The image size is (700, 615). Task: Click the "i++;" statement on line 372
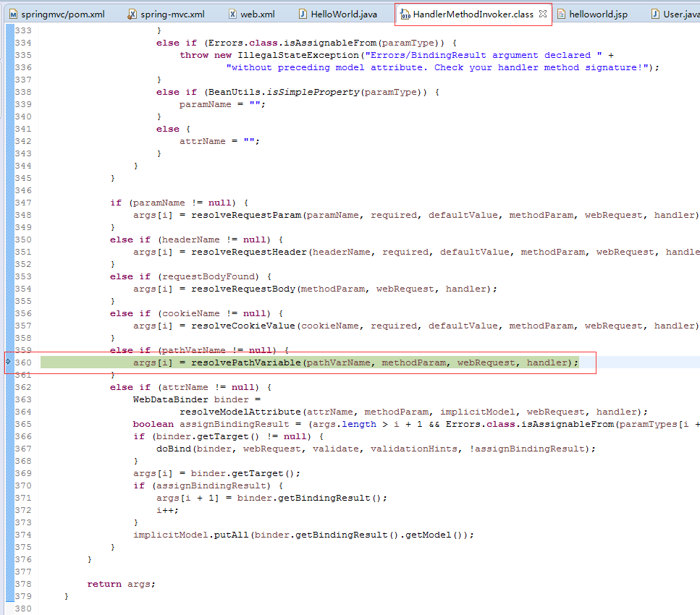[167, 510]
